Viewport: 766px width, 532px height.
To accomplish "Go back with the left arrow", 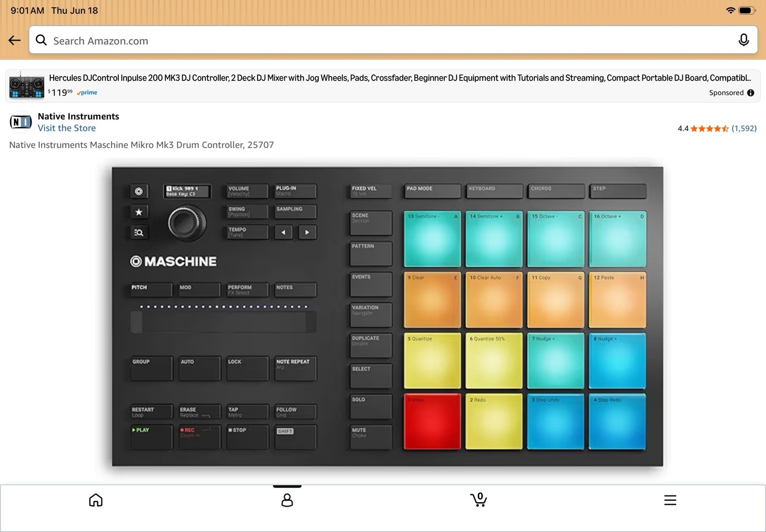I will [14, 40].
